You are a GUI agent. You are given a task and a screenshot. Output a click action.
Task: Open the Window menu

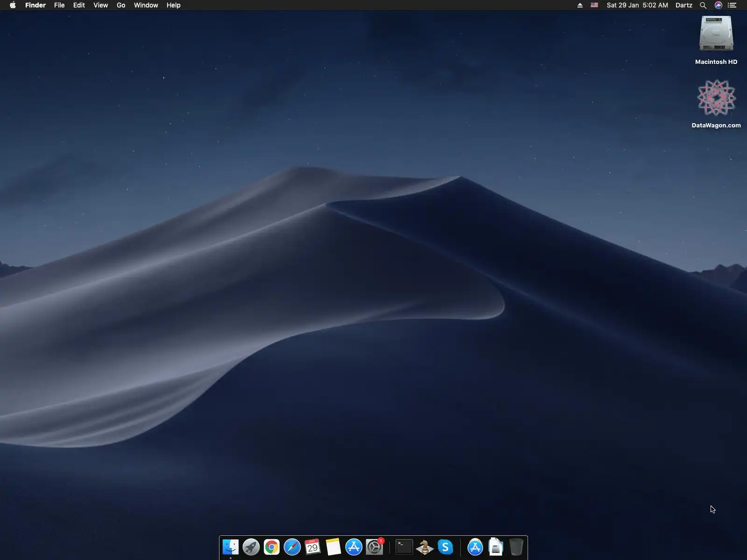point(146,5)
